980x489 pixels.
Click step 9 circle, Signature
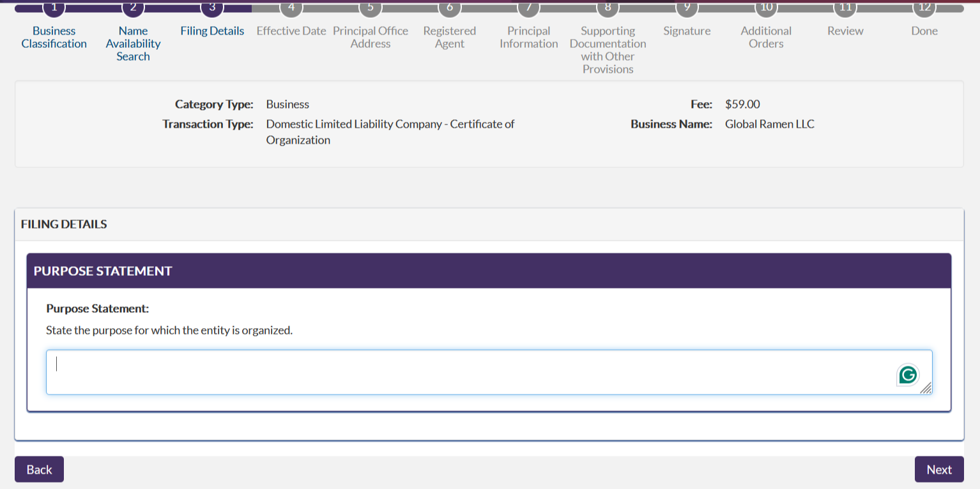687,7
